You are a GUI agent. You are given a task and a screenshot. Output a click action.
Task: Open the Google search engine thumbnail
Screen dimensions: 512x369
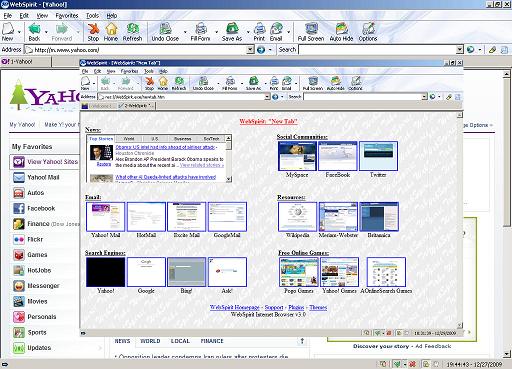(x=146, y=272)
